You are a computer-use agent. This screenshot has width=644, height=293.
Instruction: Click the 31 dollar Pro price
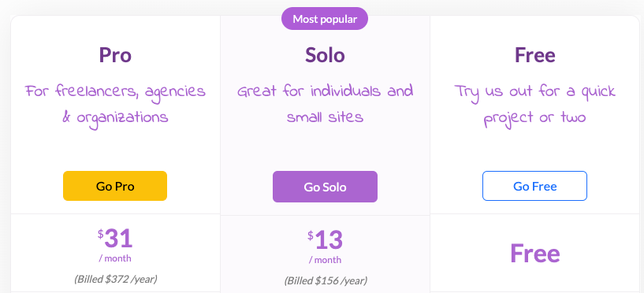coord(115,239)
